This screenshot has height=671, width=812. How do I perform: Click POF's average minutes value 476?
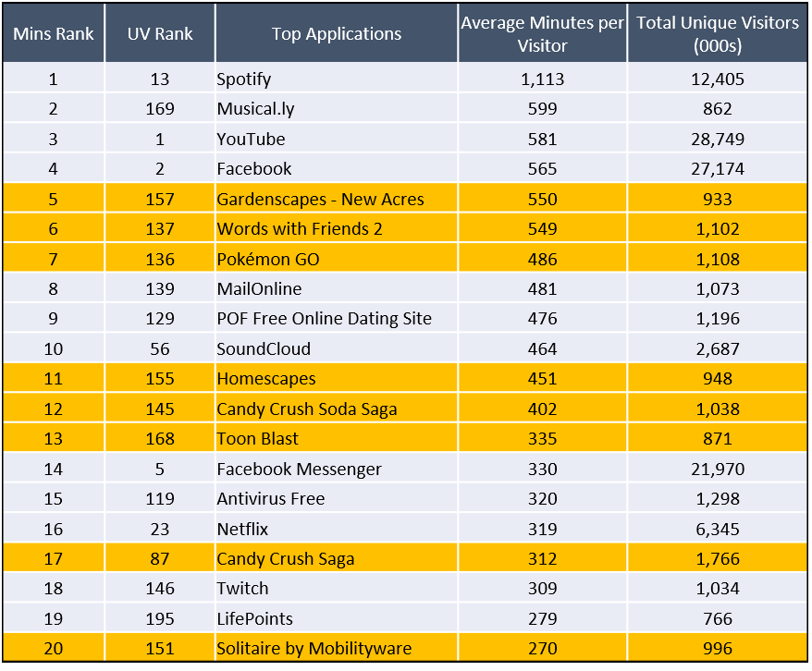point(542,319)
